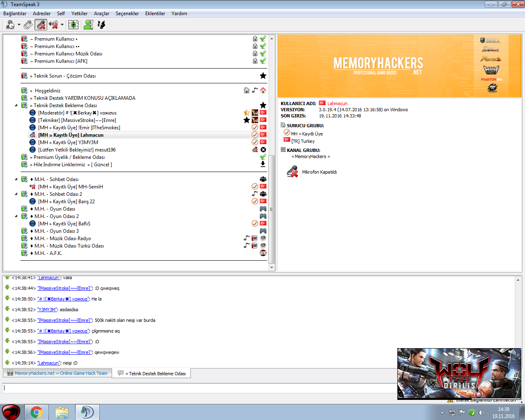Viewport: 525px width, 420px height.
Task: Click the gray home icon on Hoşgeldiniz row
Action: tap(247, 90)
